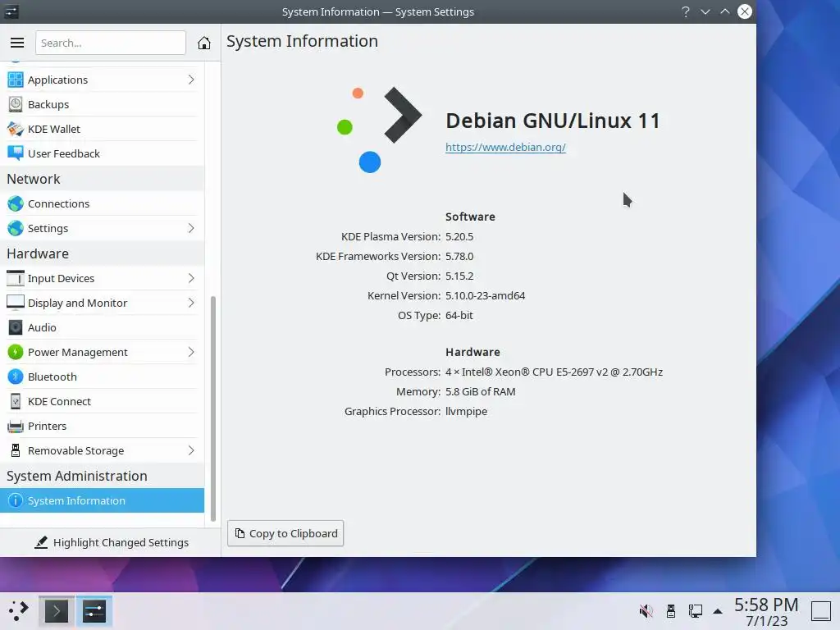Open the network tray icon

[x=696, y=611]
